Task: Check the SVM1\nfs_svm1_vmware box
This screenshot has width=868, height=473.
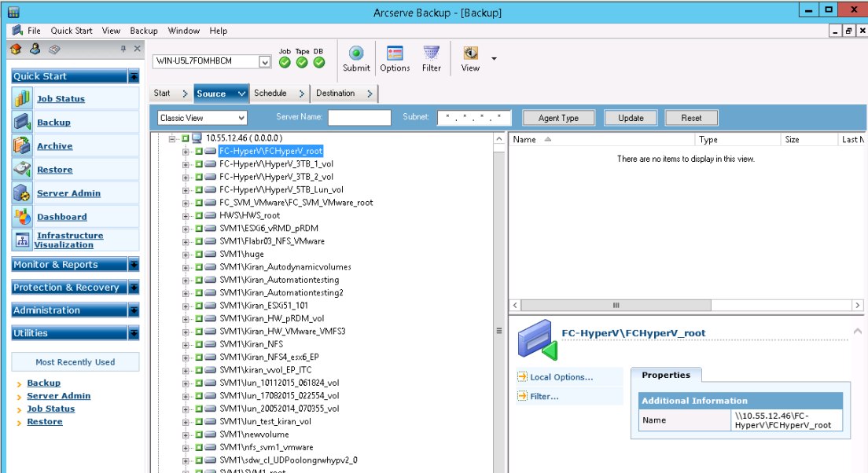Action: click(199, 447)
